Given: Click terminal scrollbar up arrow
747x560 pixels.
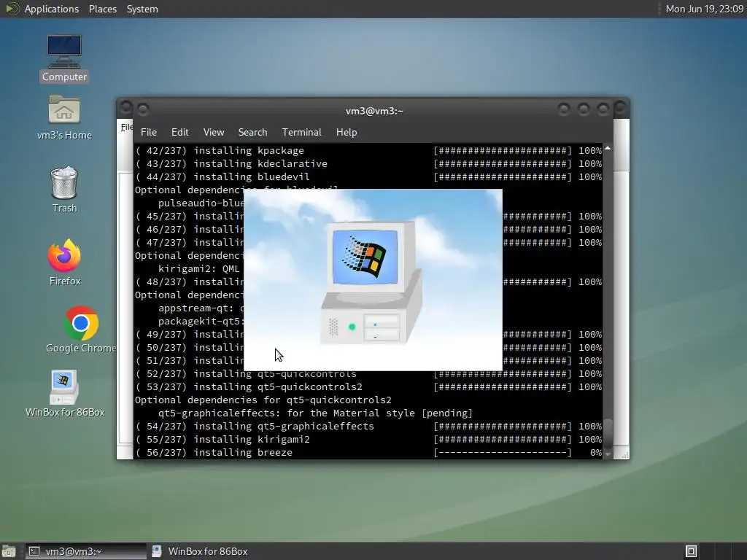Looking at the screenshot, I should point(608,149).
